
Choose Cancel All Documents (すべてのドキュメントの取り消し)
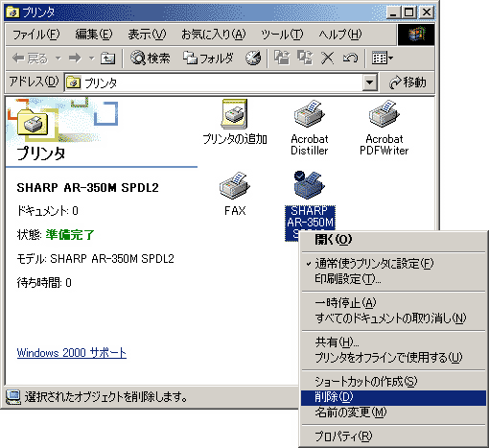click(x=393, y=318)
